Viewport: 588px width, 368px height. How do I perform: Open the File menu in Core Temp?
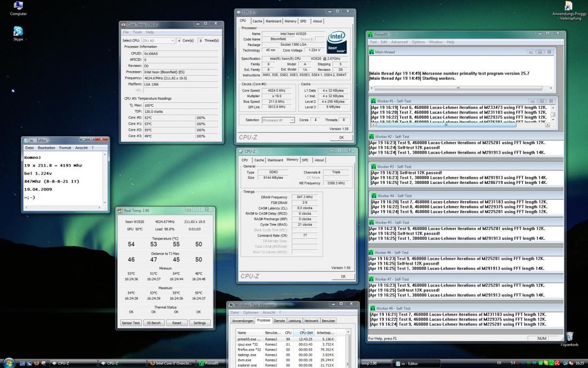click(x=126, y=32)
